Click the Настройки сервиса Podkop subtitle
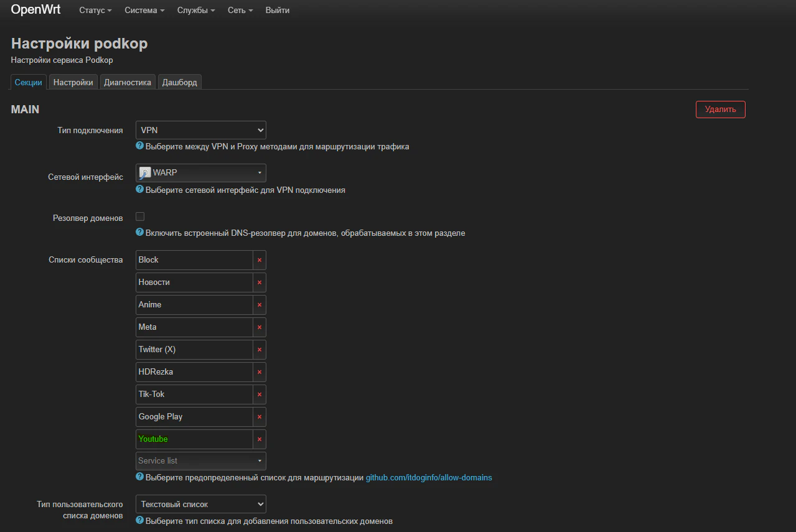Screen dimensions: 796x532 [62, 60]
